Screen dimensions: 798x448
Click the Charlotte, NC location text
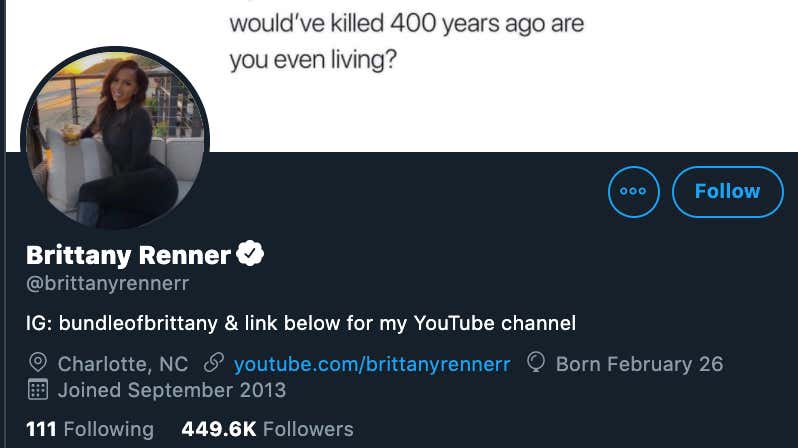click(x=123, y=364)
